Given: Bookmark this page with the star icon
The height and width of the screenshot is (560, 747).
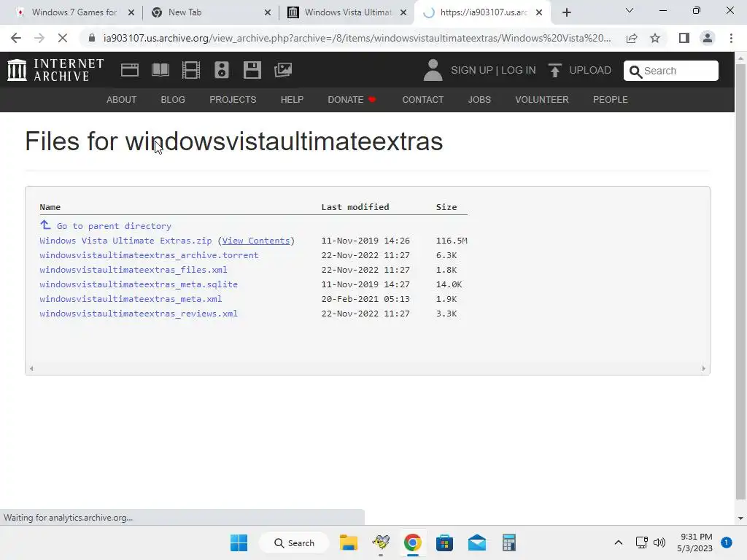Looking at the screenshot, I should coord(655,38).
